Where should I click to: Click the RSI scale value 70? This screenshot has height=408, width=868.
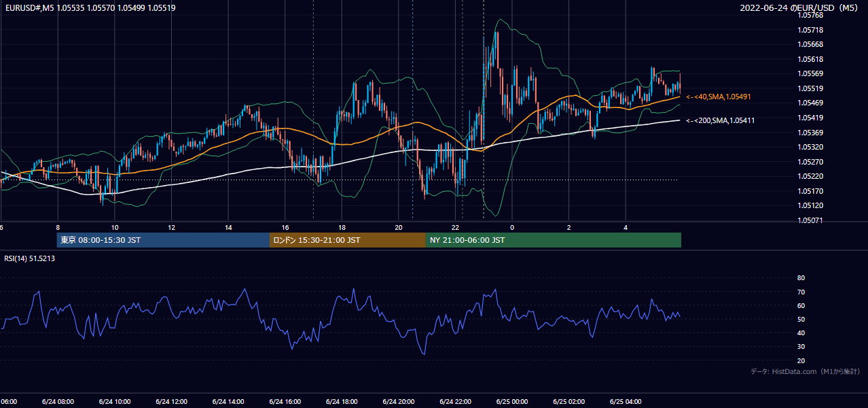(x=801, y=292)
